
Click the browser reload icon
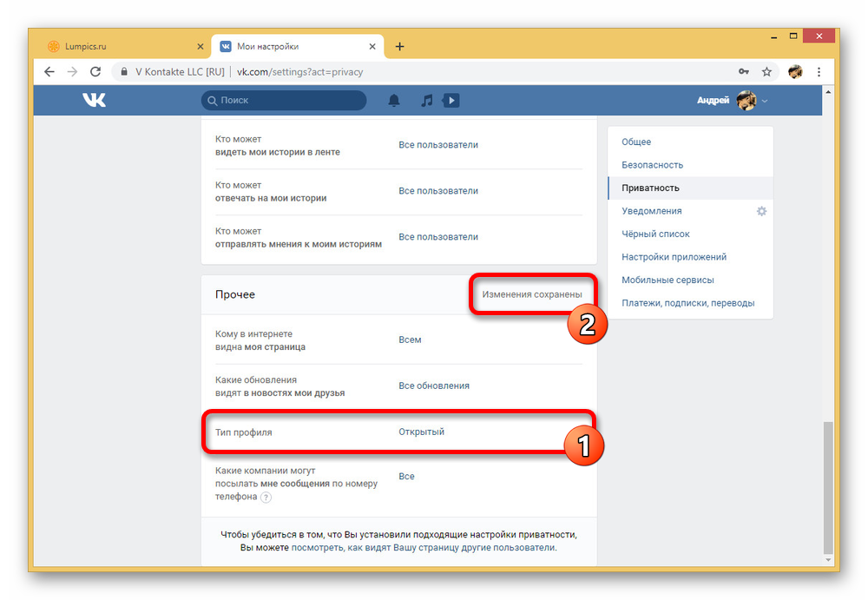95,72
